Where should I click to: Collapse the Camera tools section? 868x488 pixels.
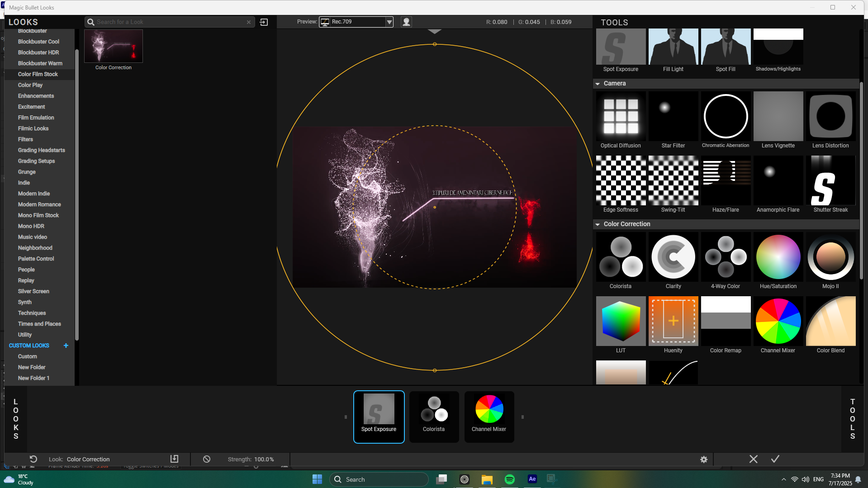click(598, 84)
